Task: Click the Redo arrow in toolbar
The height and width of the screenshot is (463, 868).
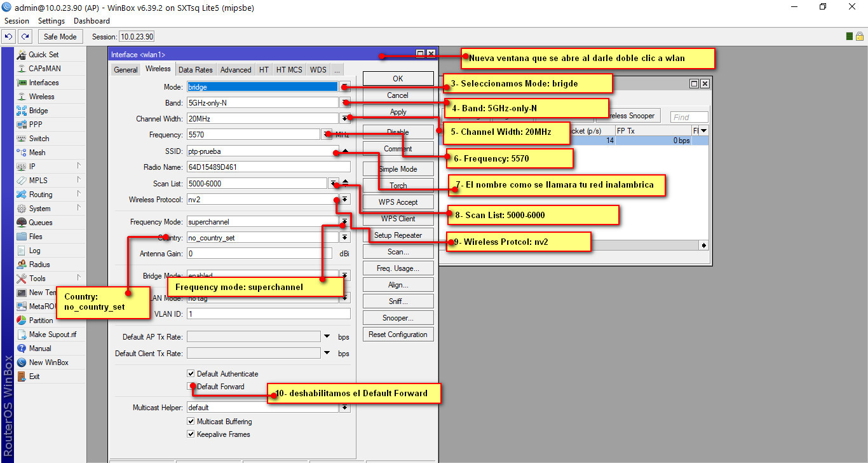Action: (25, 37)
